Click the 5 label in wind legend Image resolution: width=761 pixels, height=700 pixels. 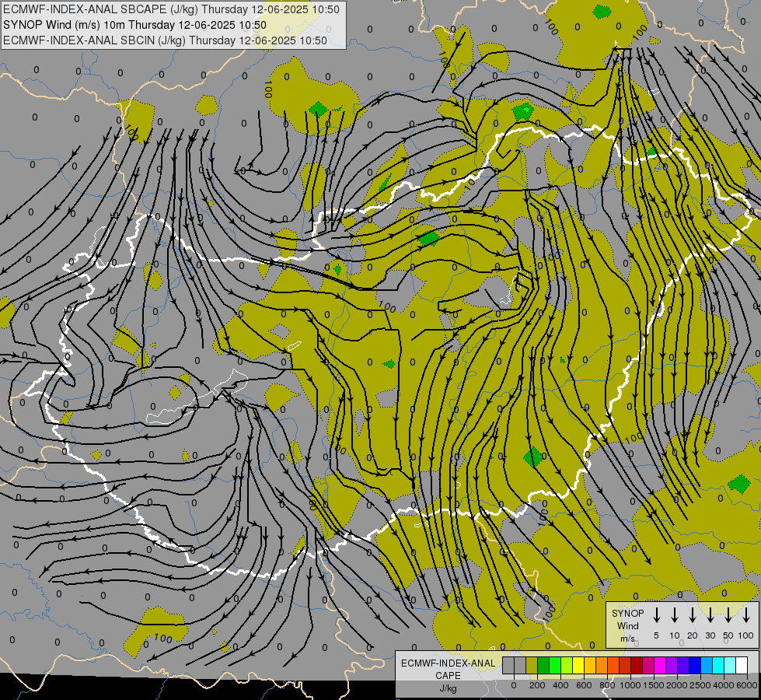(x=656, y=635)
